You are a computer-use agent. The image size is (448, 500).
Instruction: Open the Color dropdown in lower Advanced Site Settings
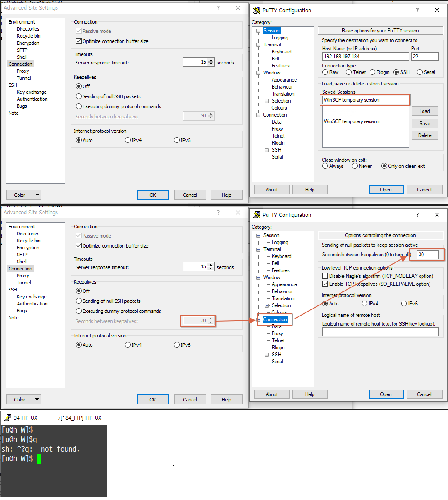coord(37,400)
